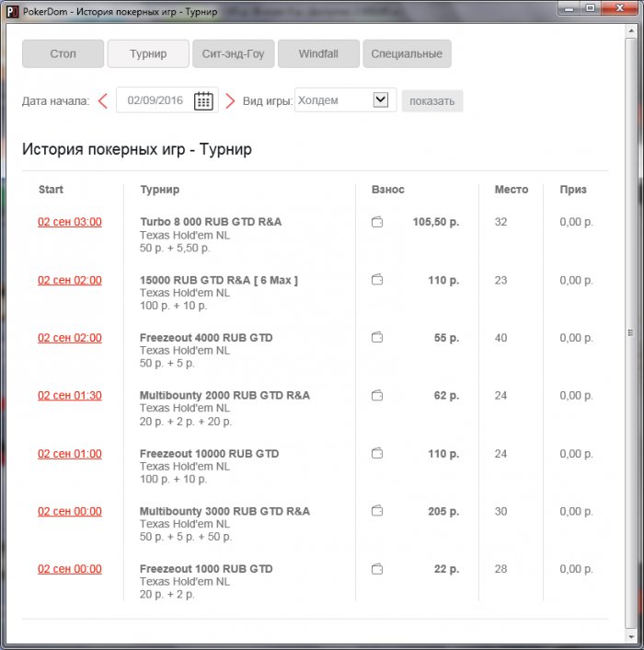Viewport: 644px width, 650px height.
Task: Click the 50 р. + 5,50 р. fee text
Action: [x=175, y=248]
